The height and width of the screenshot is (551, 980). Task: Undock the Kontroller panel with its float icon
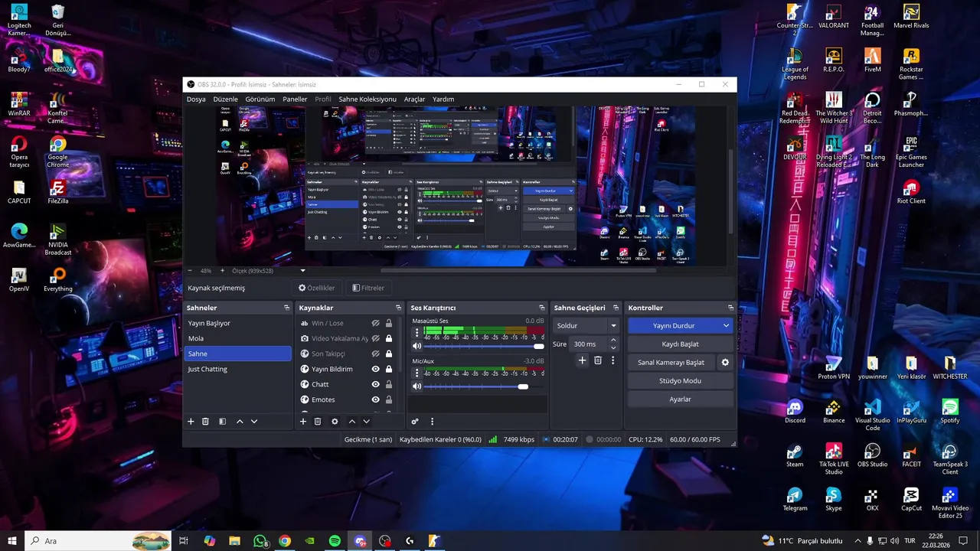click(730, 308)
